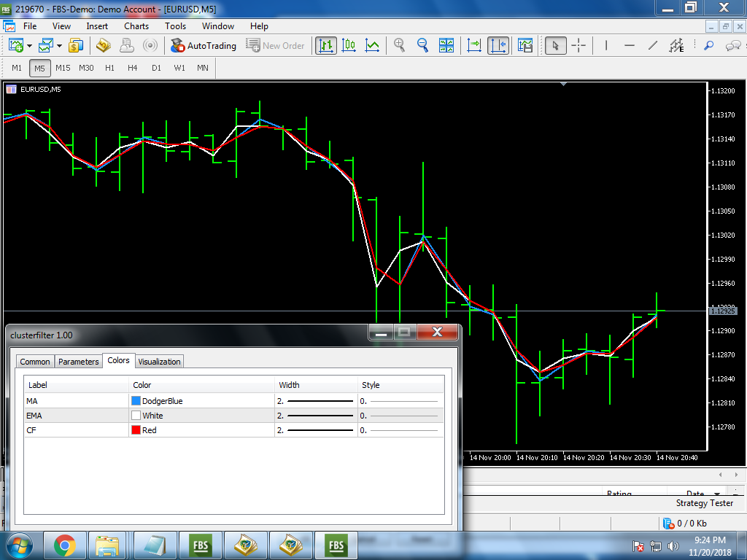This screenshot has width=747, height=560.
Task: Switch to the Parameters tab
Action: (79, 362)
